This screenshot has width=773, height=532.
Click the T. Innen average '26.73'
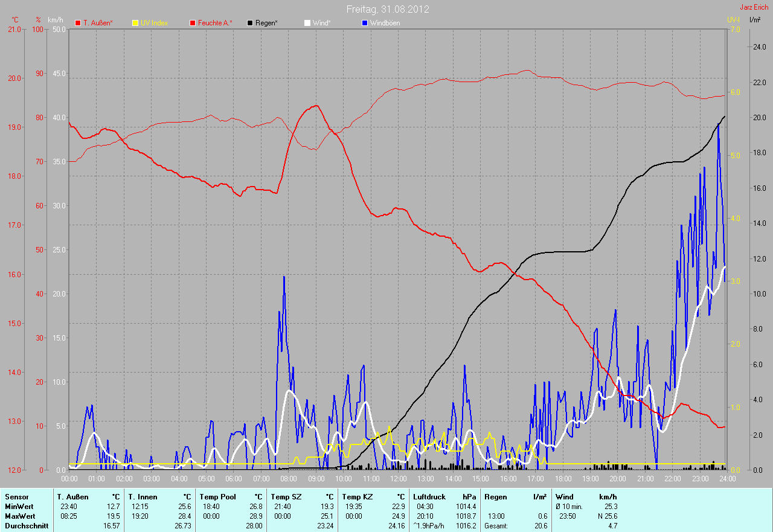click(x=183, y=526)
